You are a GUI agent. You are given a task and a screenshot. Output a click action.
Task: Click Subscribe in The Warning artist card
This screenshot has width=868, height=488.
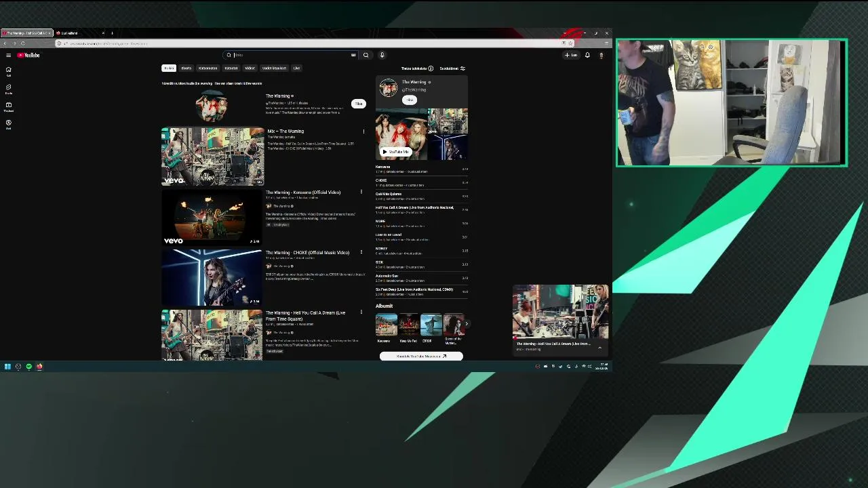[x=410, y=100]
